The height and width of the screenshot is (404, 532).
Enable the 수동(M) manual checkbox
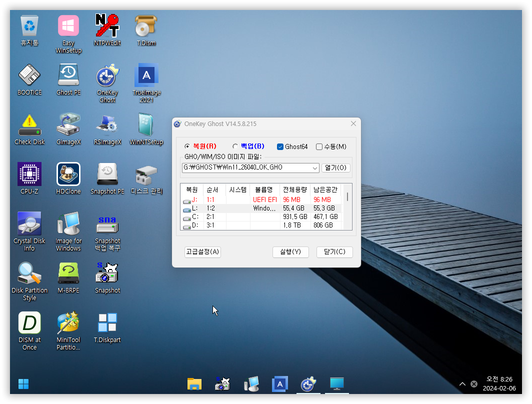click(319, 146)
